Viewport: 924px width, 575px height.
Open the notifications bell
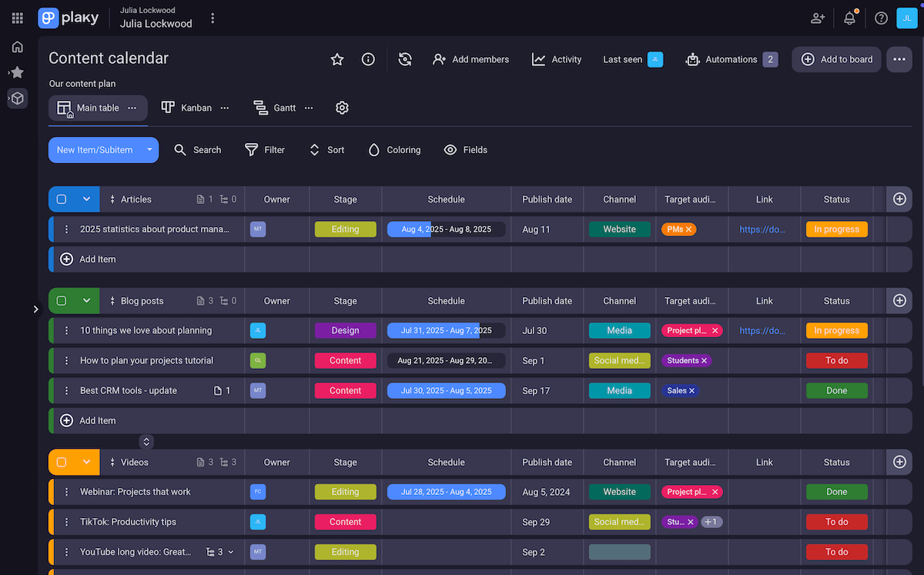click(x=849, y=17)
